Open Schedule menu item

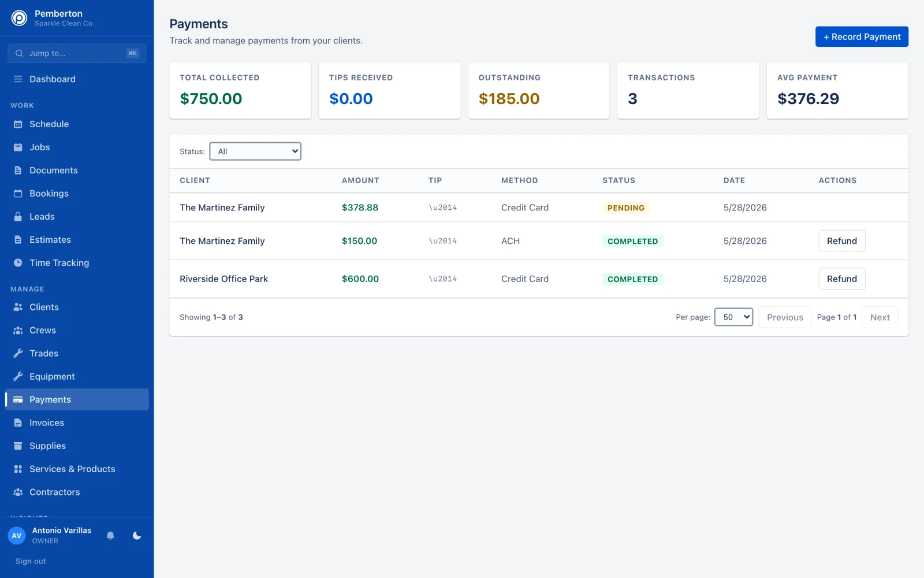click(x=77, y=124)
